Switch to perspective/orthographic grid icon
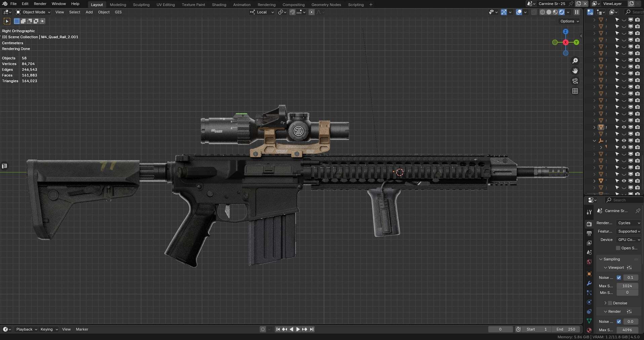Screen dimensions: 644x340 click(575, 91)
